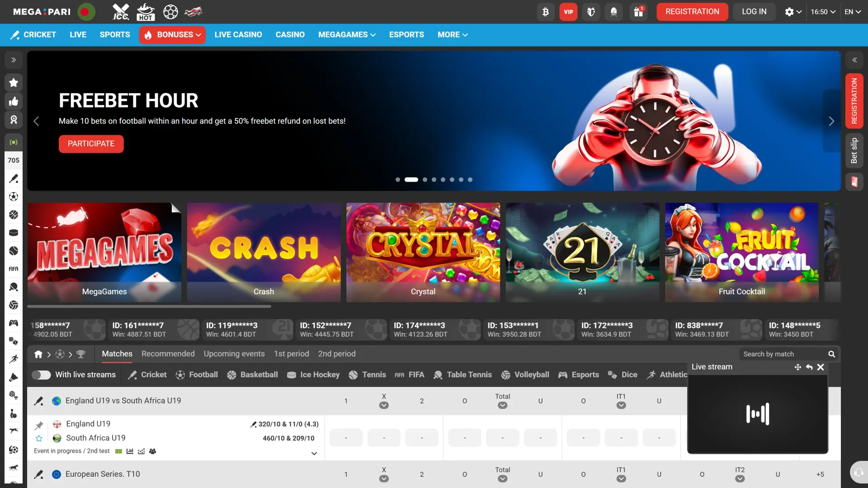868x488 pixels.
Task: Open the VIP badge icon
Action: click(568, 12)
